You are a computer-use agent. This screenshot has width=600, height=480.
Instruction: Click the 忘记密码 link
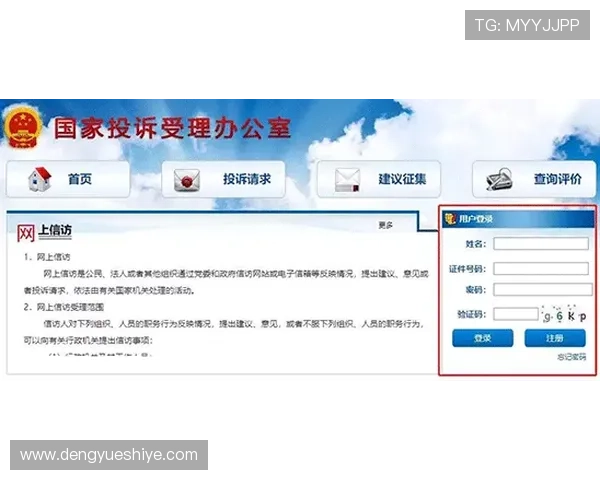tap(571, 357)
